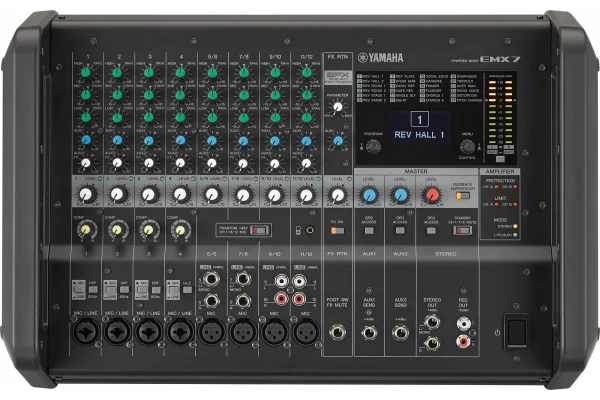
Task: Select the STEREO OUT L/MONO jack
Action: click(x=432, y=322)
